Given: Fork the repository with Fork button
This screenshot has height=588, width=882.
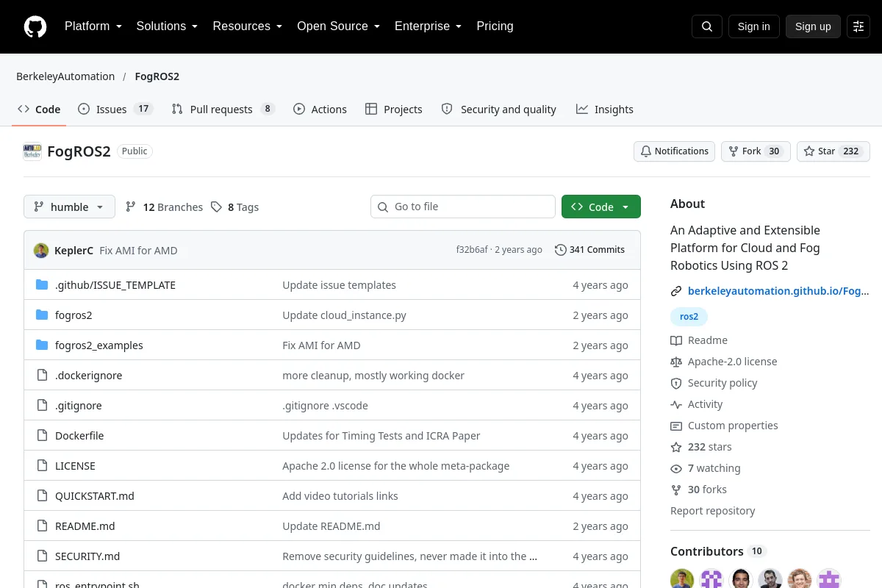Looking at the screenshot, I should tap(756, 151).
